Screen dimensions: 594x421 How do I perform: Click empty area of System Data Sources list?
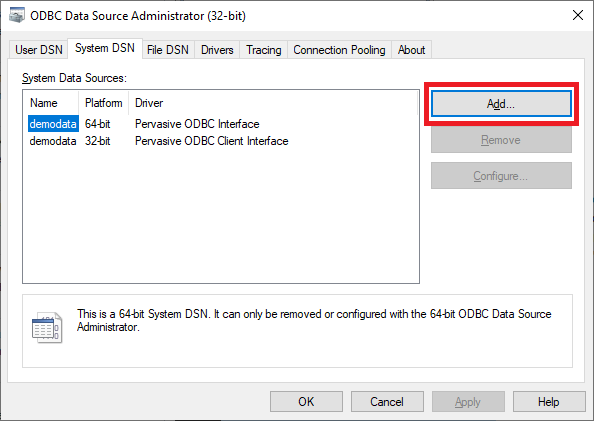coord(221,216)
